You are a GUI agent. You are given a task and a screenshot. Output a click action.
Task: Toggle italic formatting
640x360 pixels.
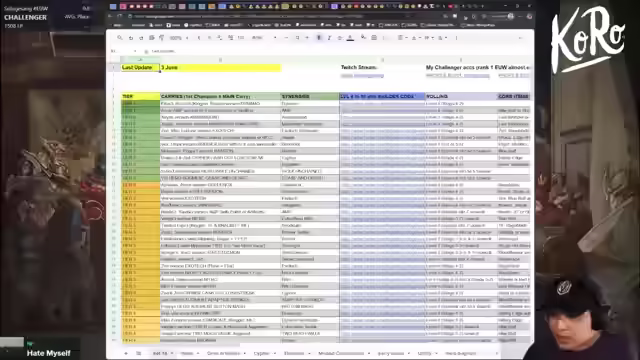coord(329,38)
